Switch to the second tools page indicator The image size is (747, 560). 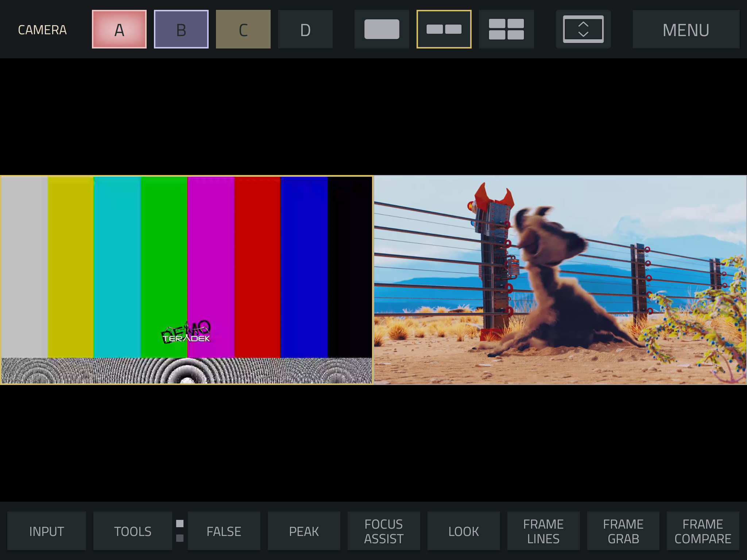click(180, 538)
